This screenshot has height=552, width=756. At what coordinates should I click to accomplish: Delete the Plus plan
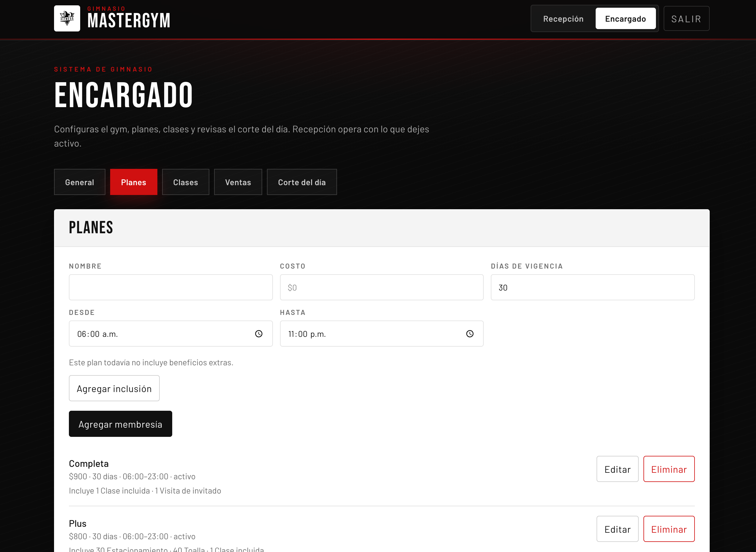pos(669,529)
